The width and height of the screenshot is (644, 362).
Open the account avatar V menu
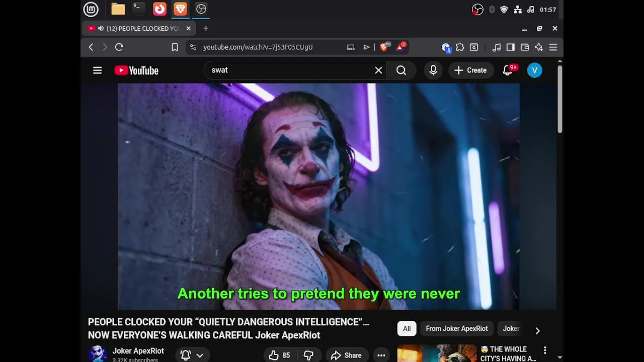click(x=535, y=70)
